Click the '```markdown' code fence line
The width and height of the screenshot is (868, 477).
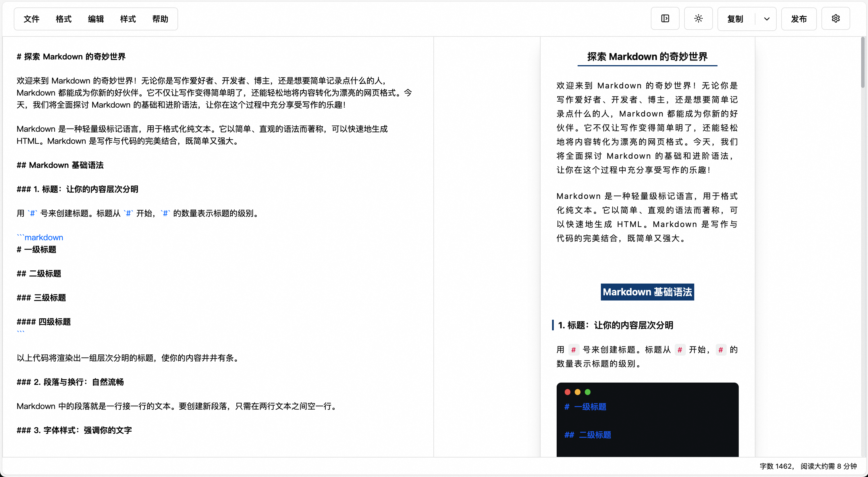40,237
